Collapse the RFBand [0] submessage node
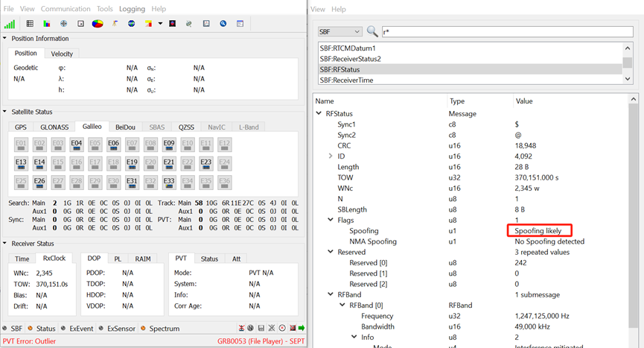Screen dimensions: 644x348 click(342, 305)
